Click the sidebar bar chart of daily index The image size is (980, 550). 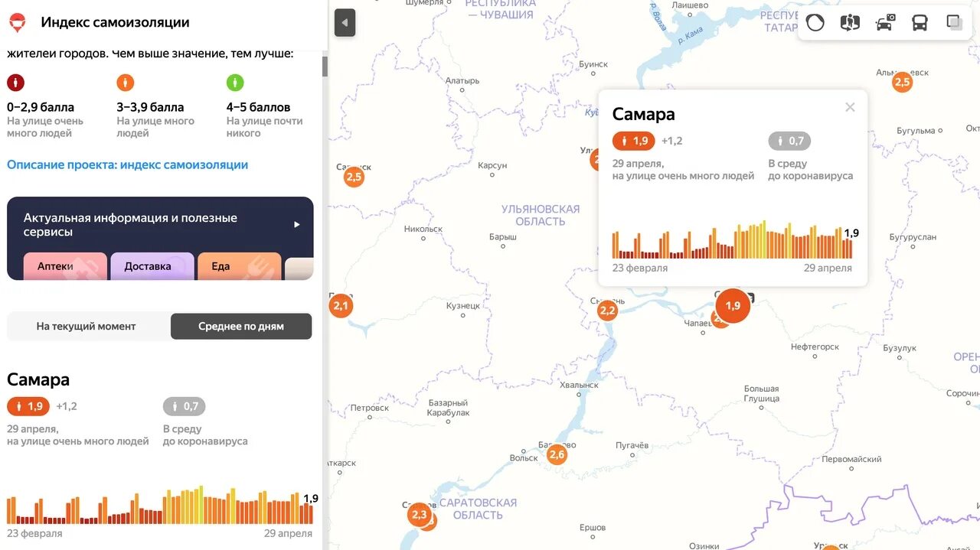[x=159, y=506]
